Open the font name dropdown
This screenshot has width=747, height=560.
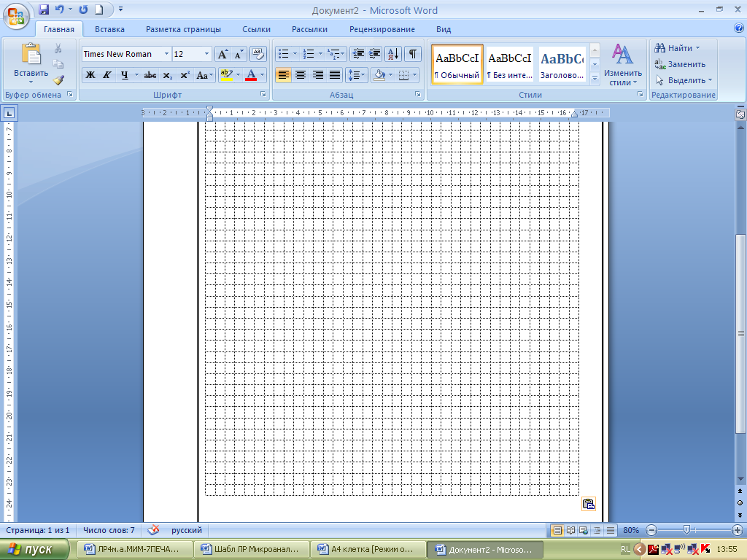point(166,54)
